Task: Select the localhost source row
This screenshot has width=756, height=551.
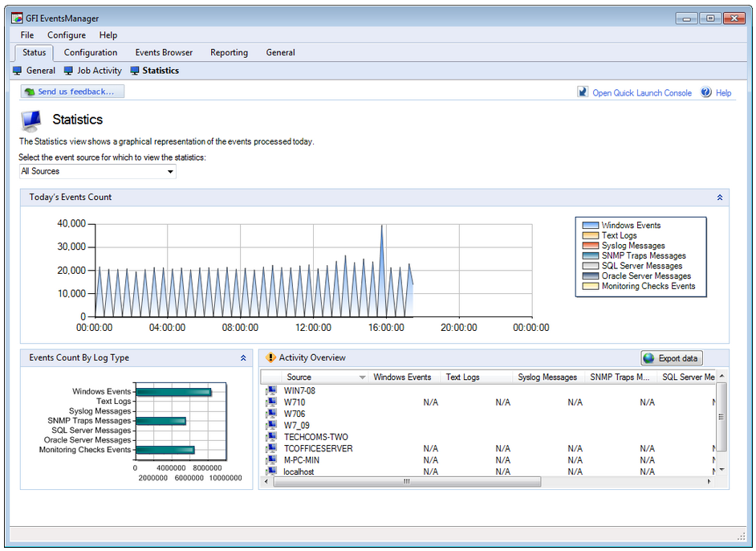Action: tap(489, 471)
